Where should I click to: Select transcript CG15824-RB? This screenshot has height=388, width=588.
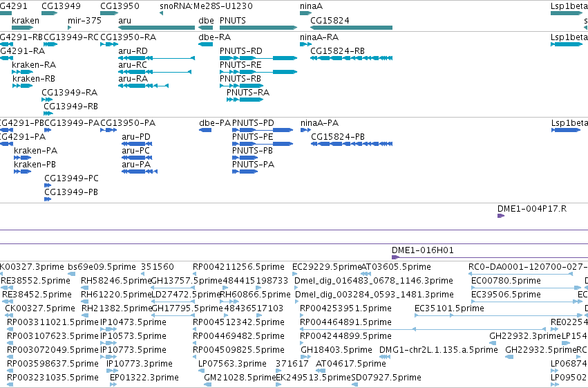352,58
